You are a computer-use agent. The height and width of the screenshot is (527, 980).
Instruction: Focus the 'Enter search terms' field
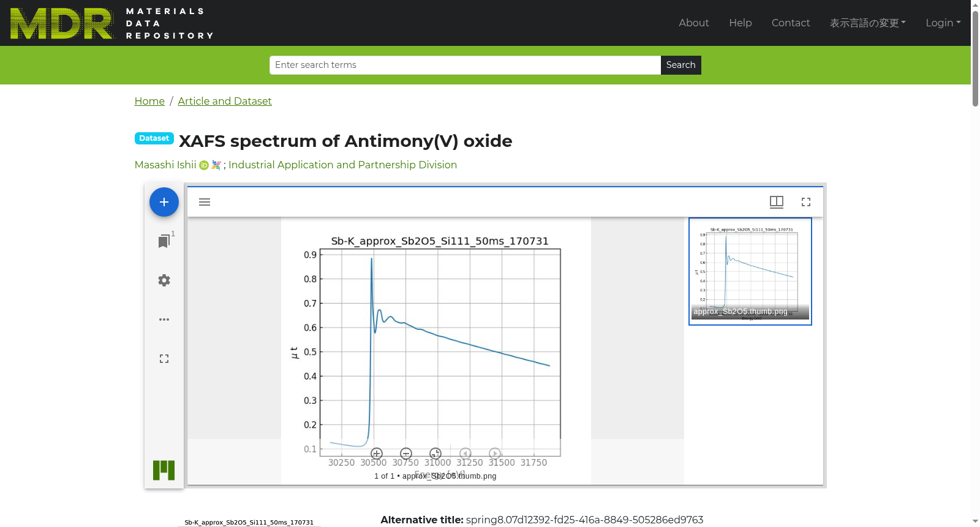click(465, 65)
